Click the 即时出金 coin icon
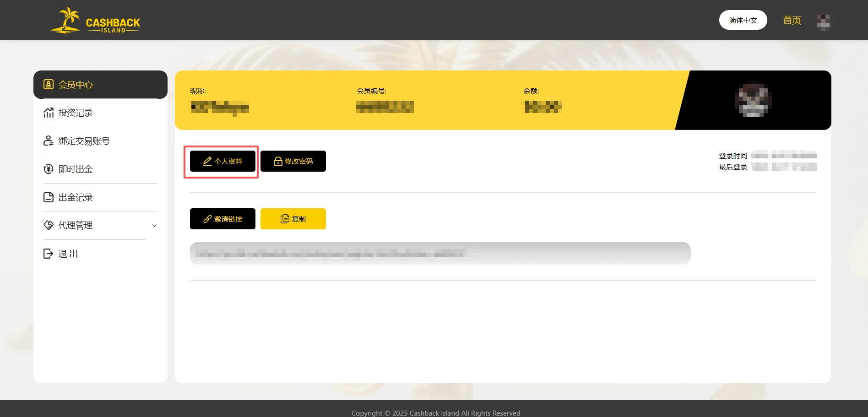Viewport: 868px width, 417px height. [49, 169]
